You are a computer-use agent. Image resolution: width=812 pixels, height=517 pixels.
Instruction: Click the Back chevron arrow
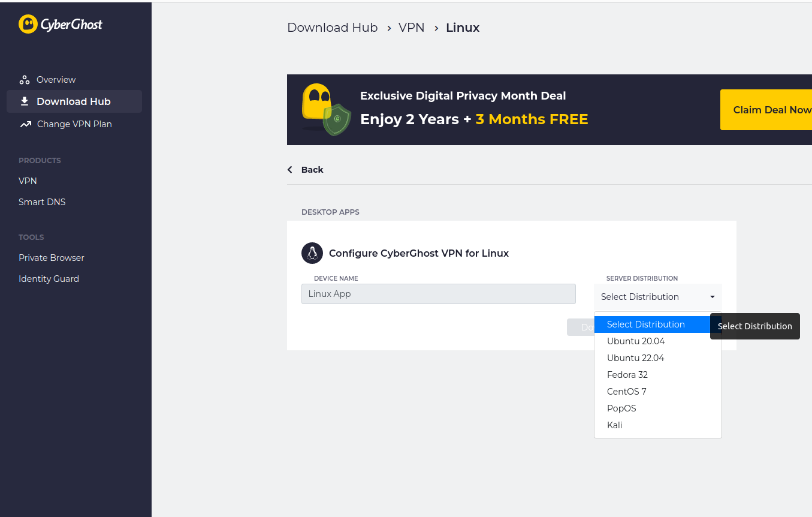coord(290,170)
